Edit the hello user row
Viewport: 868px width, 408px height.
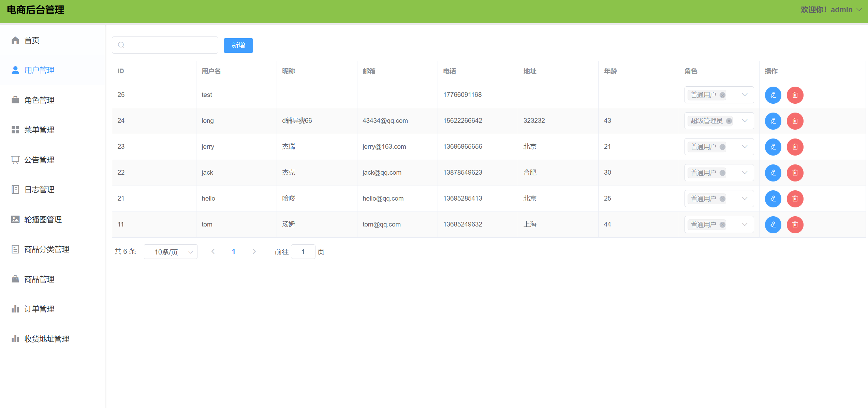pyautogui.click(x=773, y=199)
